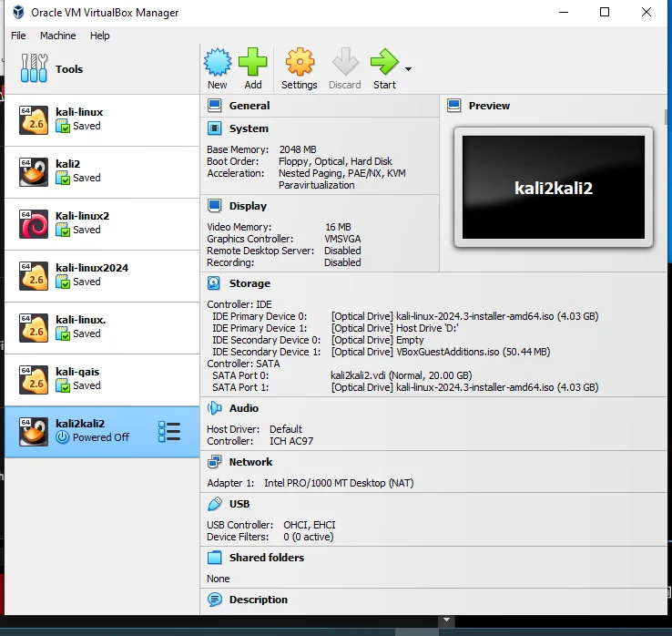Image resolution: width=672 pixels, height=636 pixels.
Task: Click the kali2 penguin OS icon
Action: (x=34, y=172)
